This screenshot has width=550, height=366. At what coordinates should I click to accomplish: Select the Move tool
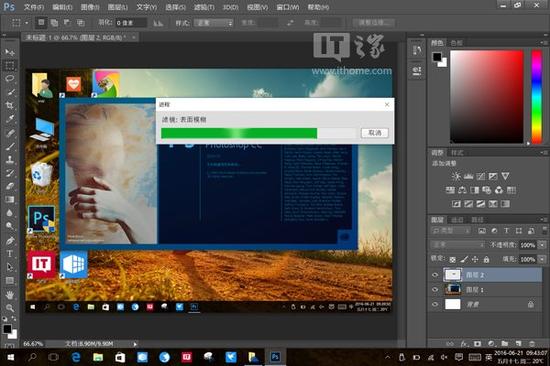(x=10, y=52)
